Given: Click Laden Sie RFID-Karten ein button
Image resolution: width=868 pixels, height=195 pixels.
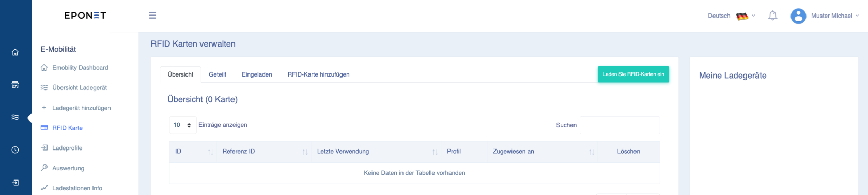Looking at the screenshot, I should [633, 74].
